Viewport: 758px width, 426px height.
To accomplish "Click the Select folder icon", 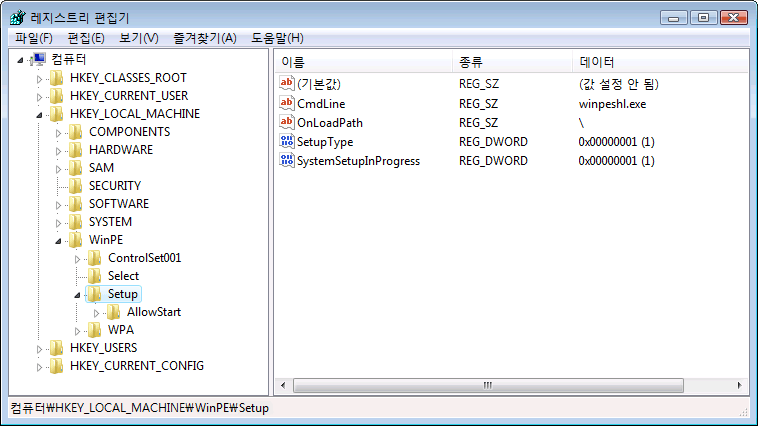I will point(94,276).
